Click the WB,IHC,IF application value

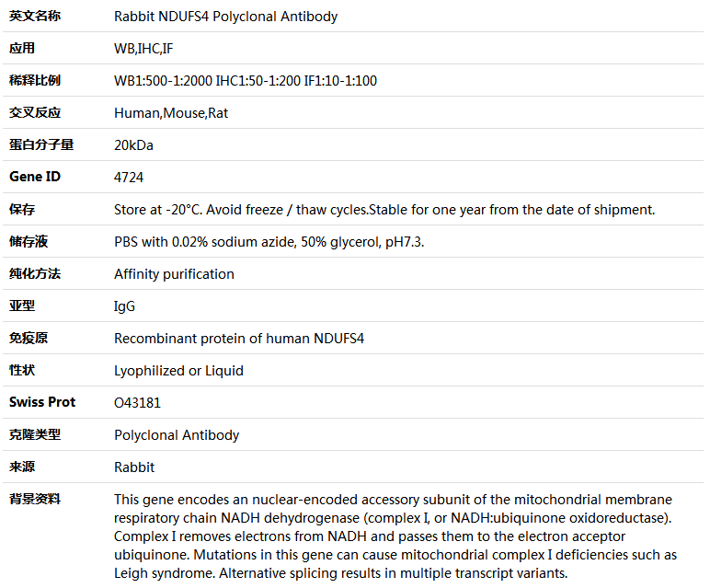pos(143,48)
